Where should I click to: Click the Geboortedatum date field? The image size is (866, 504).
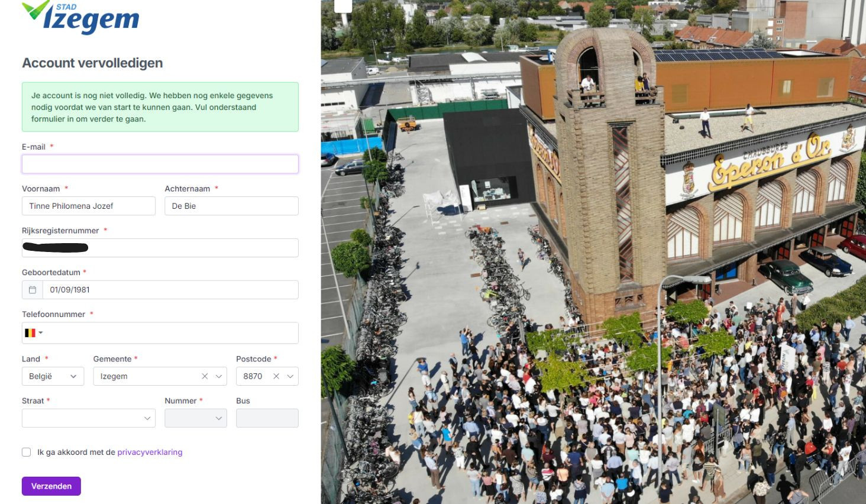170,290
